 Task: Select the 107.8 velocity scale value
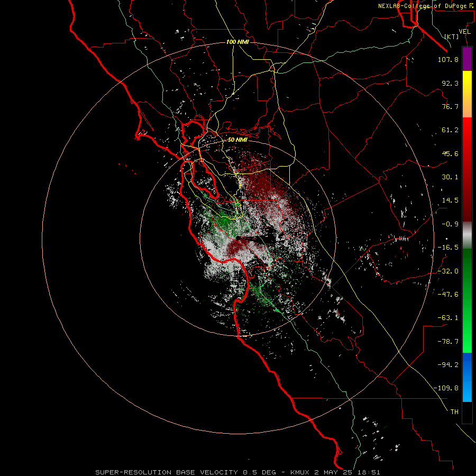(x=448, y=59)
